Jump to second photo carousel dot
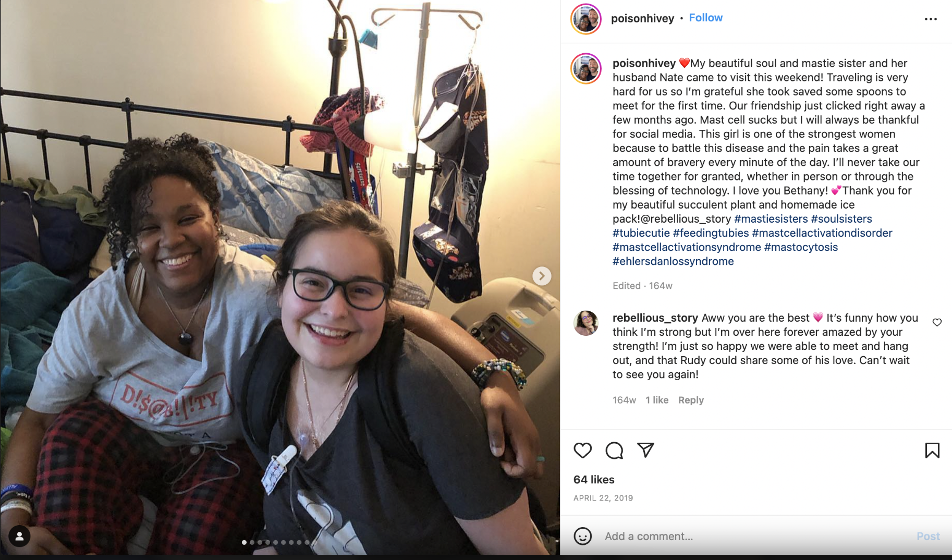952x560 pixels. click(x=252, y=542)
